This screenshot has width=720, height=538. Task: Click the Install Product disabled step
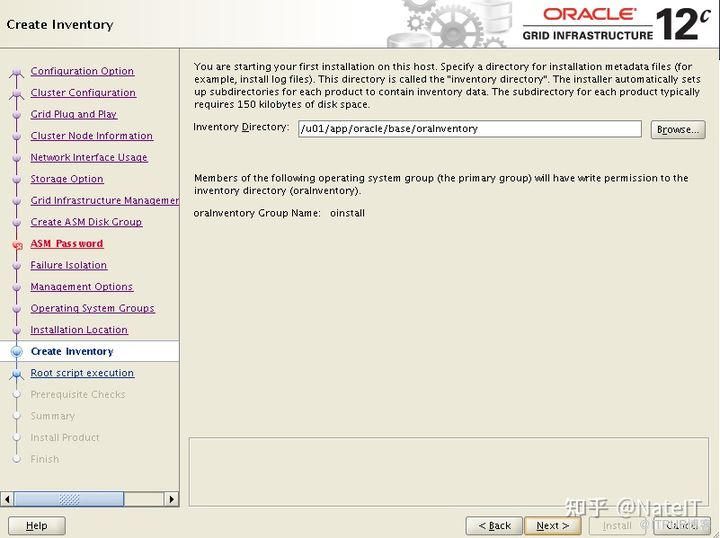(x=65, y=438)
